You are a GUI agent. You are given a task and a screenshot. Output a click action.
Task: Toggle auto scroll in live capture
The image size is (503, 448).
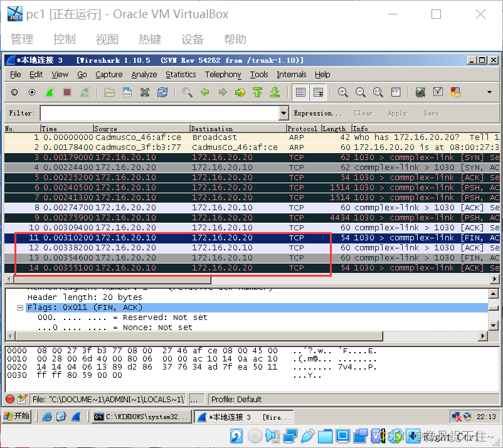click(318, 92)
